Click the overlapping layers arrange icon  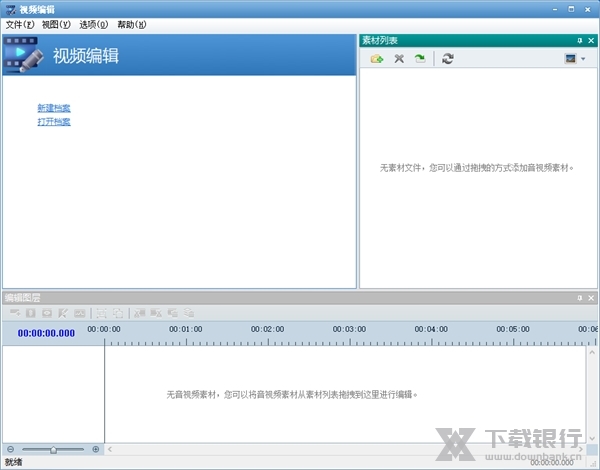(x=173, y=313)
